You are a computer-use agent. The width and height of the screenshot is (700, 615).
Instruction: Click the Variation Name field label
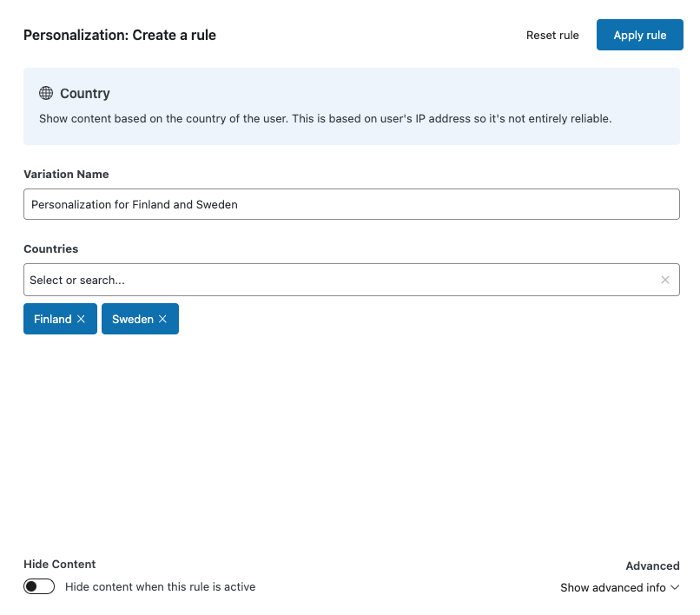[x=66, y=174]
